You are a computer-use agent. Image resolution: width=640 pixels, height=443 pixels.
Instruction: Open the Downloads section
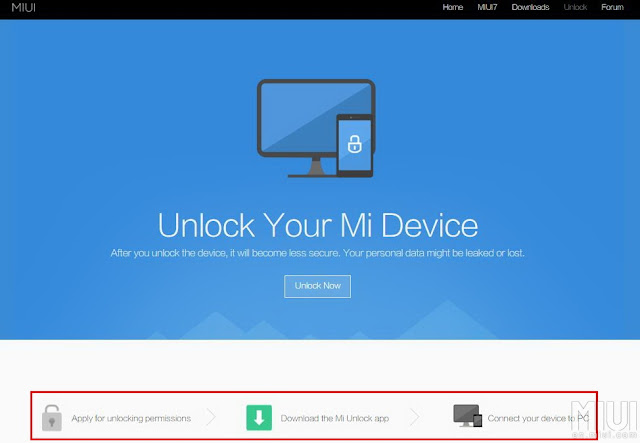click(x=530, y=7)
